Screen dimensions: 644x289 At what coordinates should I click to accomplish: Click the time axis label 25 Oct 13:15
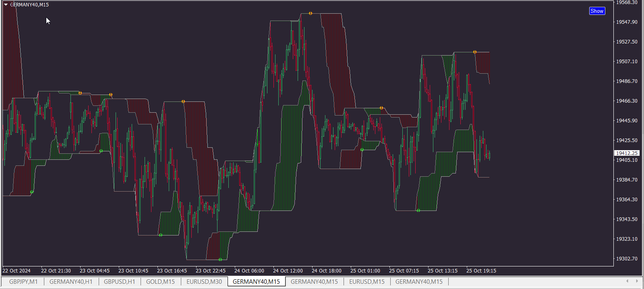tap(443, 271)
